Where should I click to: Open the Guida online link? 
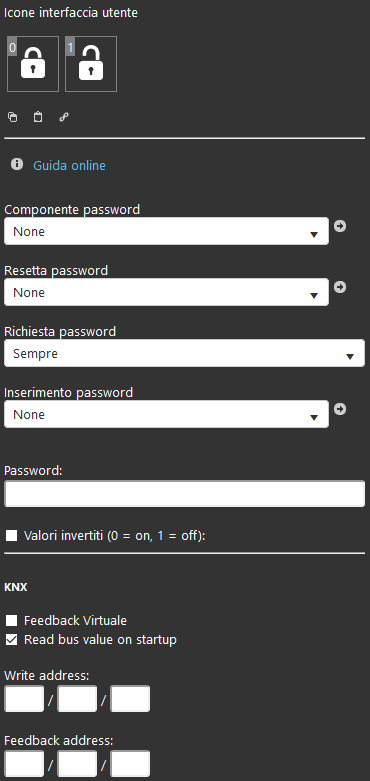click(69, 165)
